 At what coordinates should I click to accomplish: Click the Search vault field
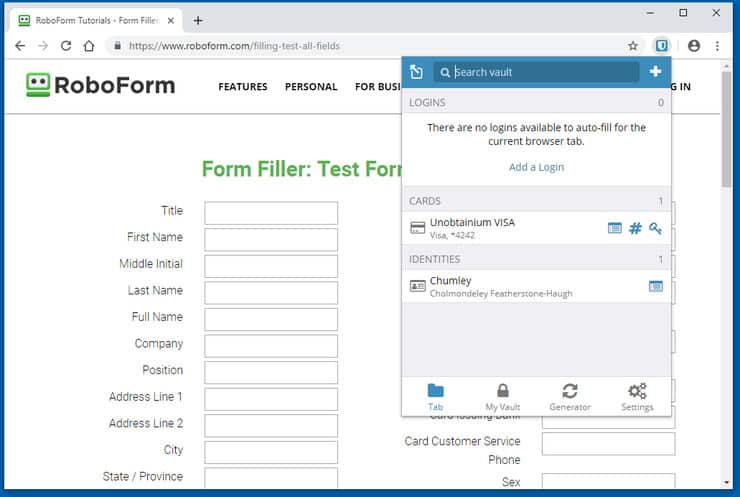pos(536,72)
